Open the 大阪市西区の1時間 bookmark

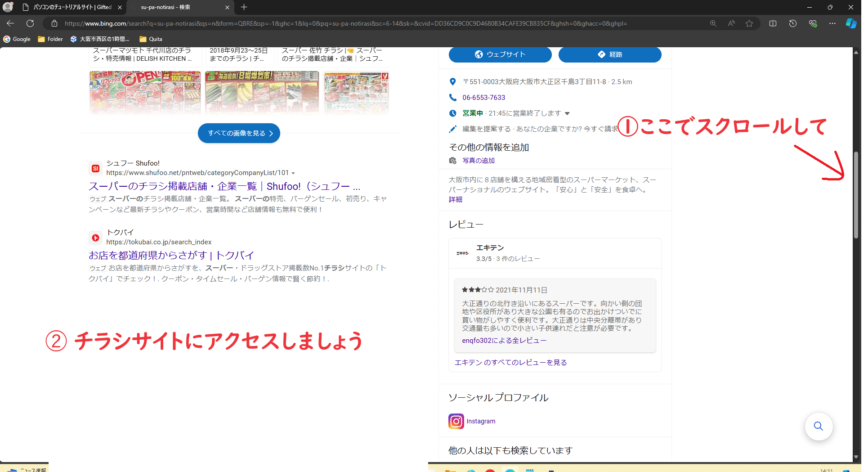pos(100,39)
